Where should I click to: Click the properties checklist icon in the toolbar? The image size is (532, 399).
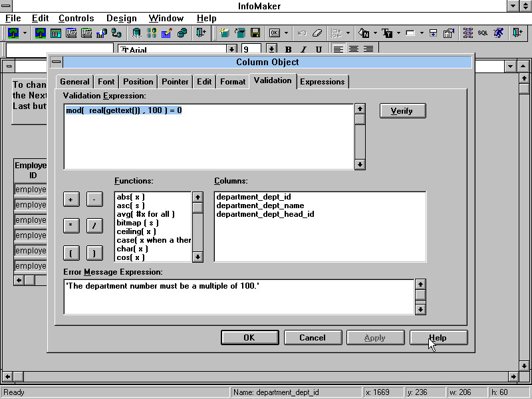tap(448, 33)
